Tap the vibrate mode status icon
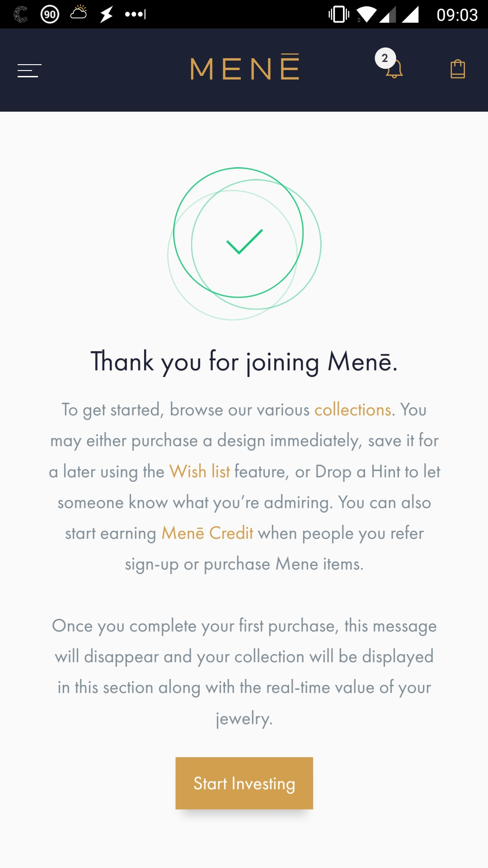Screen dimensions: 488x868 point(339,14)
